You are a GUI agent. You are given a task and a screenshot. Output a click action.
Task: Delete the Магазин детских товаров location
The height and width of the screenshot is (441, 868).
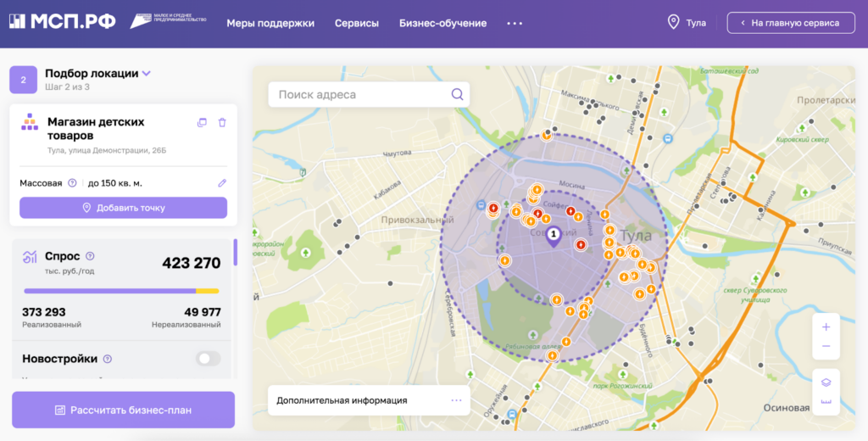222,123
